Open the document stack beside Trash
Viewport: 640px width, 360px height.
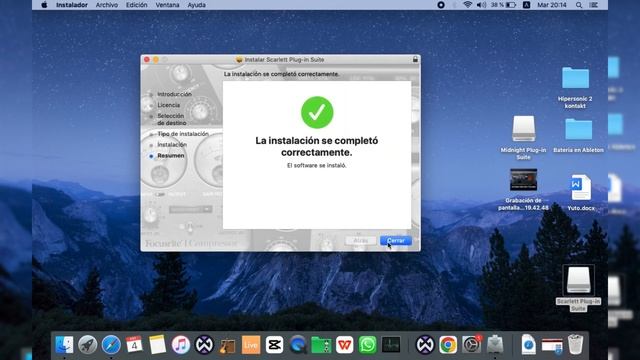pos(552,346)
